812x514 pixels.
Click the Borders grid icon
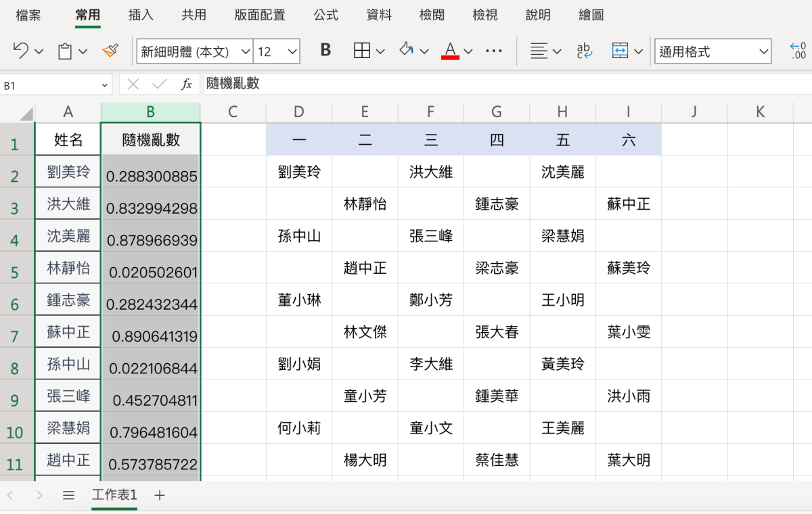click(x=362, y=51)
